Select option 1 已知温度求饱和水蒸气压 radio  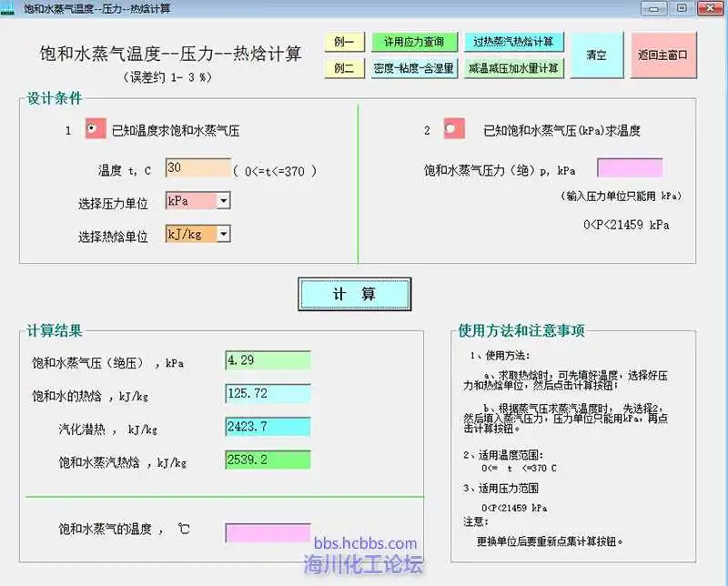point(96,128)
